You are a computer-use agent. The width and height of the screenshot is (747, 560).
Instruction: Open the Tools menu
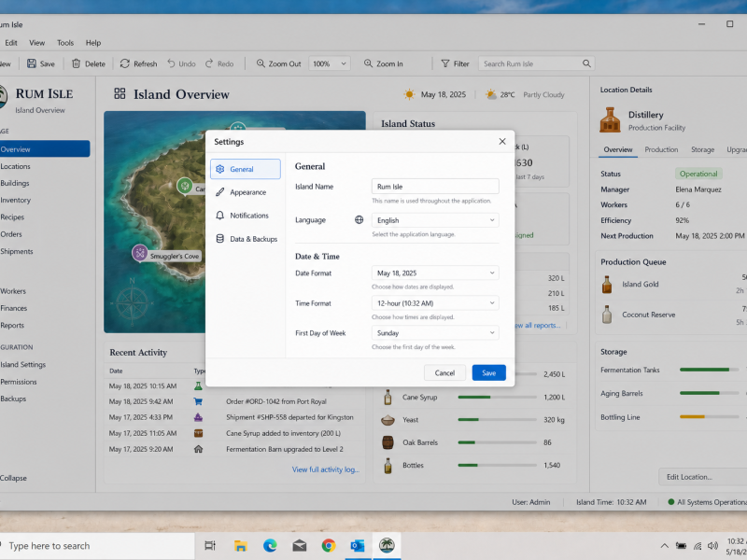pyautogui.click(x=65, y=42)
